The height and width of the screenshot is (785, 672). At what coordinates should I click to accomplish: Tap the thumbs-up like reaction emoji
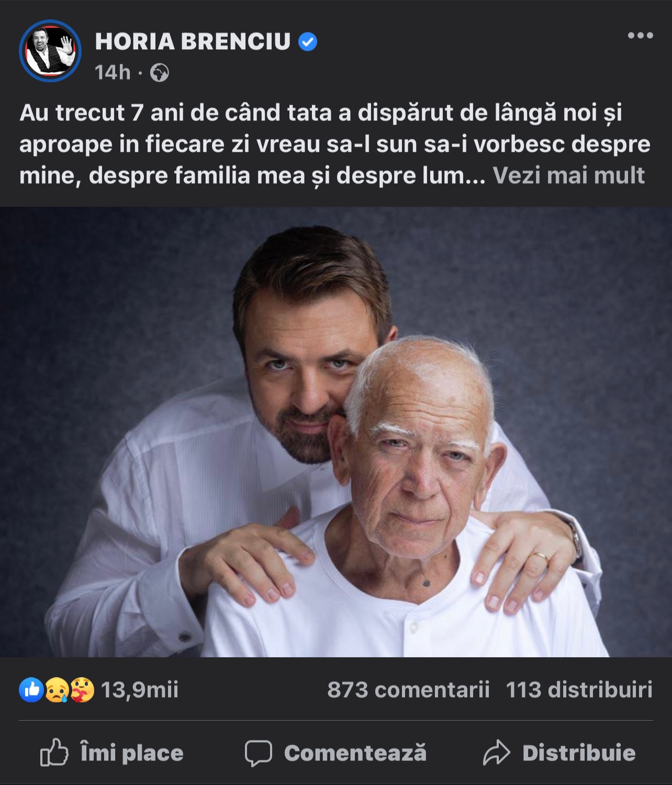[31, 690]
